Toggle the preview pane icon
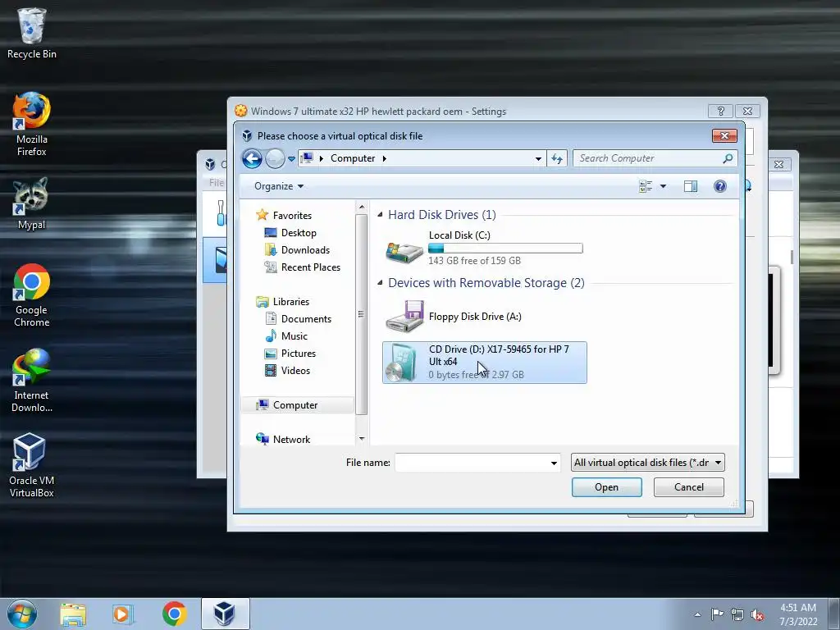 point(691,186)
